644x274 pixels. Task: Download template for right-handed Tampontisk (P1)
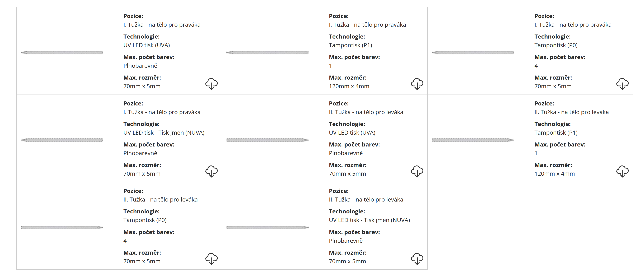tap(417, 84)
